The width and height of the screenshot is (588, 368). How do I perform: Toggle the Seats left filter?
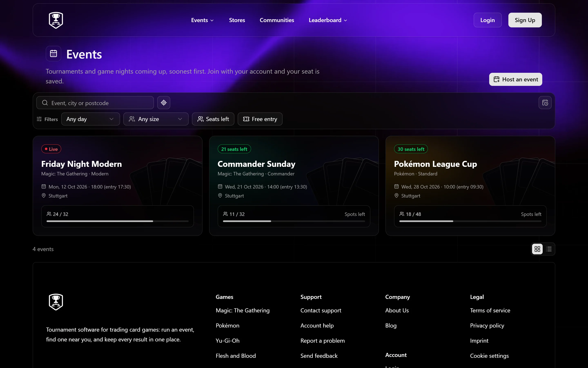pyautogui.click(x=213, y=119)
